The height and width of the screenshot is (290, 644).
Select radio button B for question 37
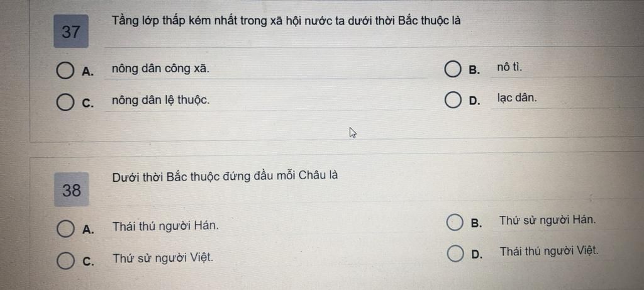tap(453, 69)
